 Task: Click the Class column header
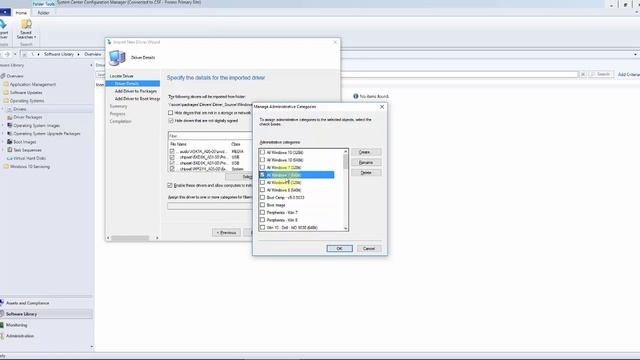click(236, 144)
